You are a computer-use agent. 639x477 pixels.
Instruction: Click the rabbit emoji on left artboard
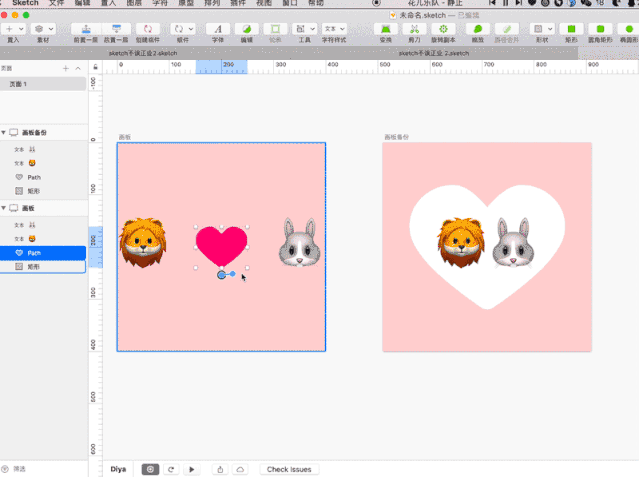pyautogui.click(x=300, y=243)
